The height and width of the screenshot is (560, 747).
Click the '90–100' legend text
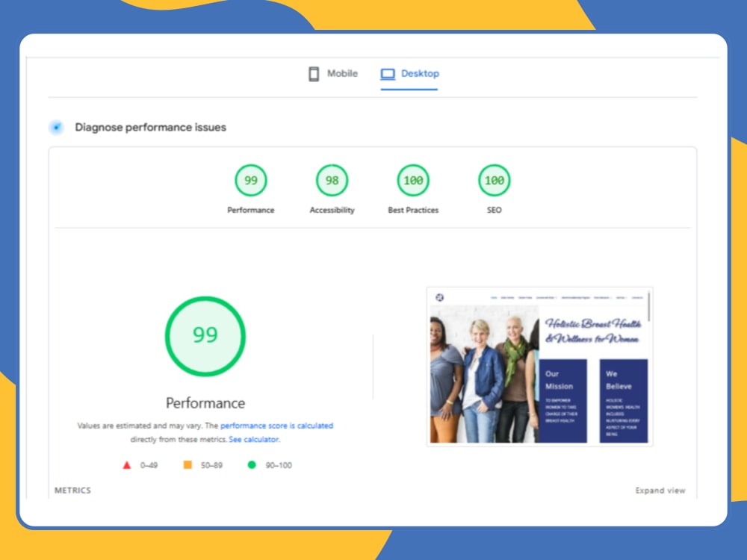279,465
